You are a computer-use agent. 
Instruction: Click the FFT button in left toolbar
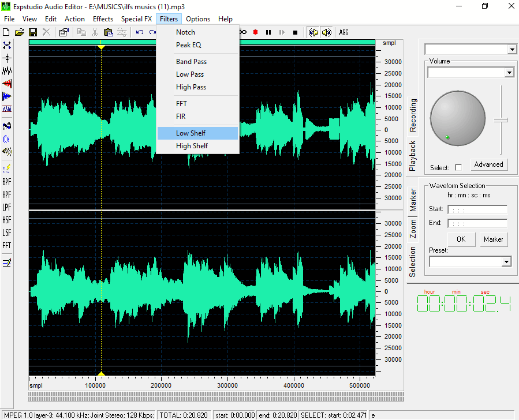click(x=7, y=245)
